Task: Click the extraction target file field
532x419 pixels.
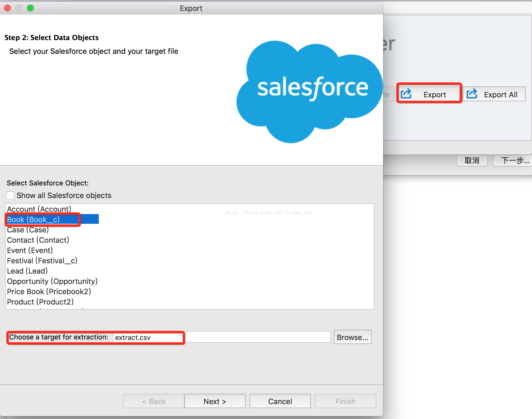Action: pyautogui.click(x=222, y=337)
